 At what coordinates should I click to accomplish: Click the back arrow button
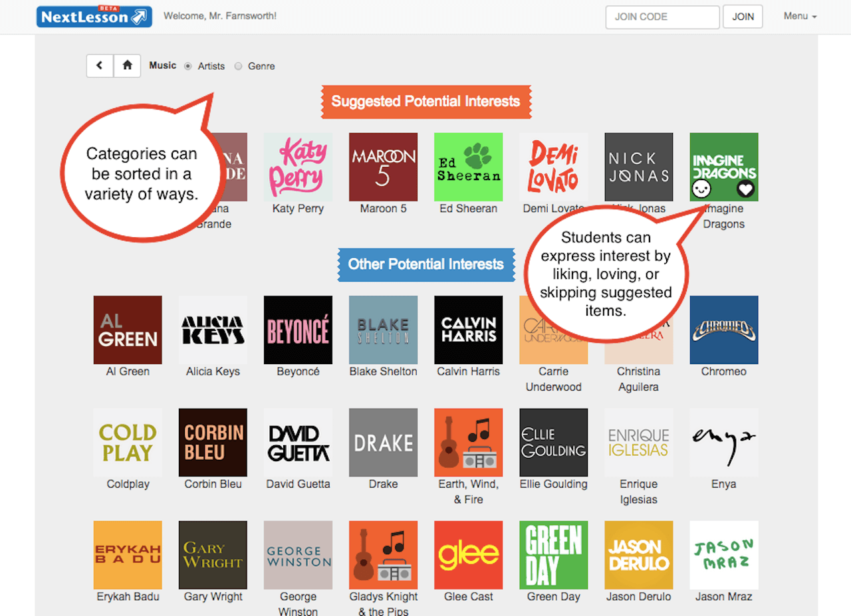(100, 66)
